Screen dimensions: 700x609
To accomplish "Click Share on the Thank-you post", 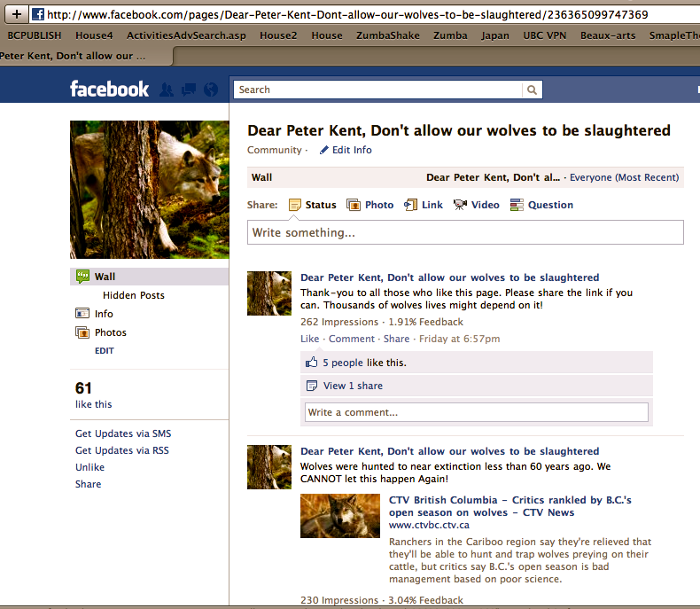I will [x=396, y=339].
